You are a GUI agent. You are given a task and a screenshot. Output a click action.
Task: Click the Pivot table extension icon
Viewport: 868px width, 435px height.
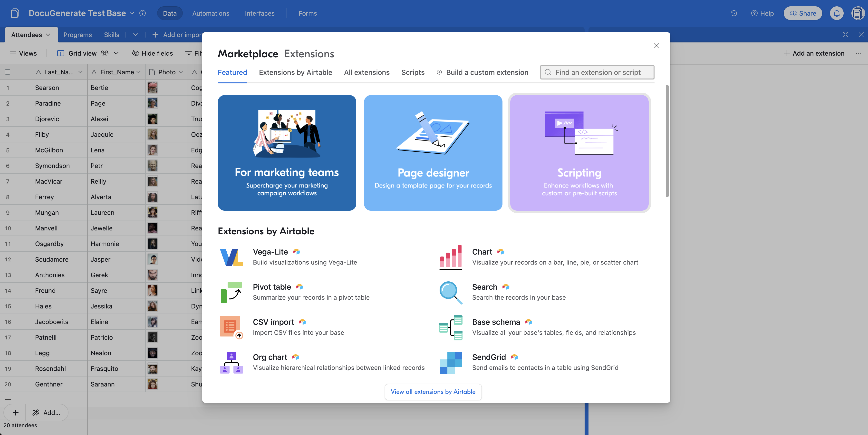pos(231,292)
